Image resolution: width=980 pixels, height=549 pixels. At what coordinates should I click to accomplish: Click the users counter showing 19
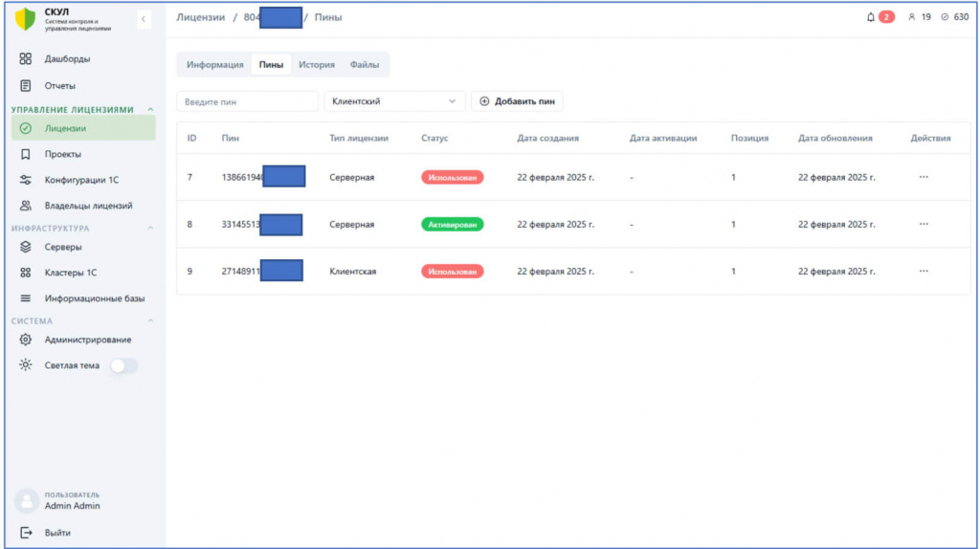[x=920, y=17]
